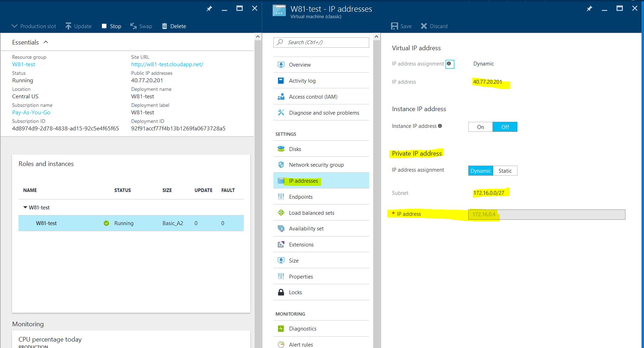
Task: Select the W81-test running instance row
Action: click(131, 223)
